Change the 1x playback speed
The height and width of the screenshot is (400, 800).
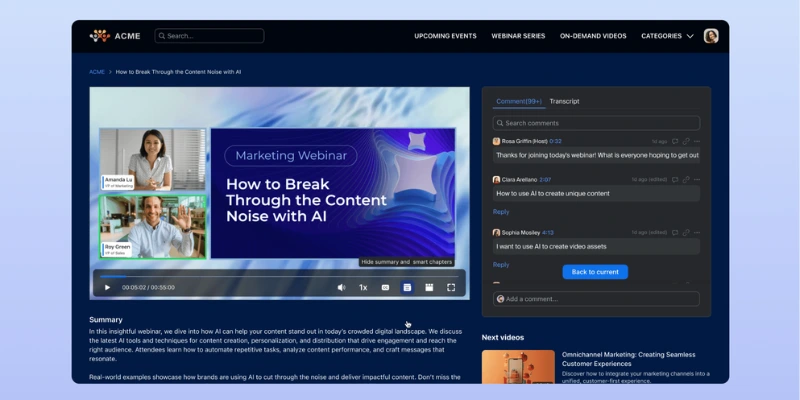click(363, 287)
